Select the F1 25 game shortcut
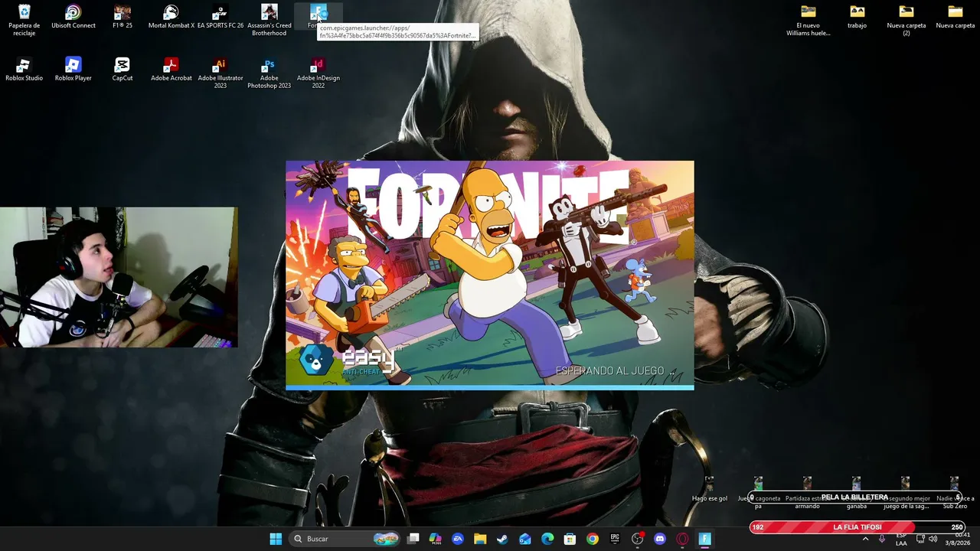 (122, 17)
